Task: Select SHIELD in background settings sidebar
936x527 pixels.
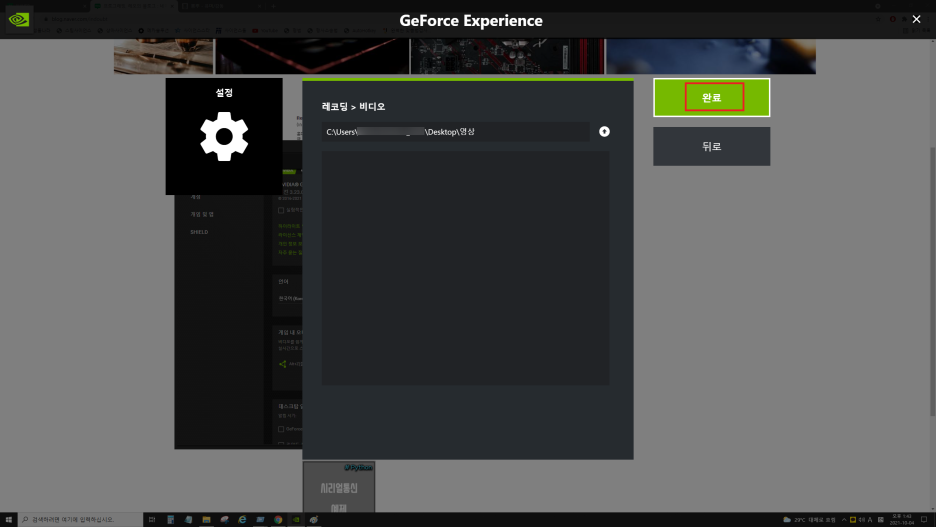Action: [x=199, y=232]
